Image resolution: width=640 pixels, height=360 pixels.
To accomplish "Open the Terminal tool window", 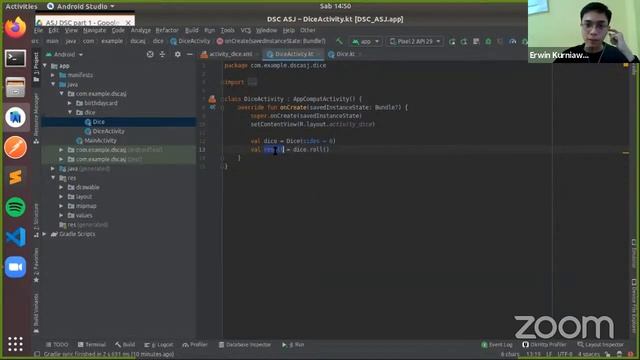I will point(92,345).
